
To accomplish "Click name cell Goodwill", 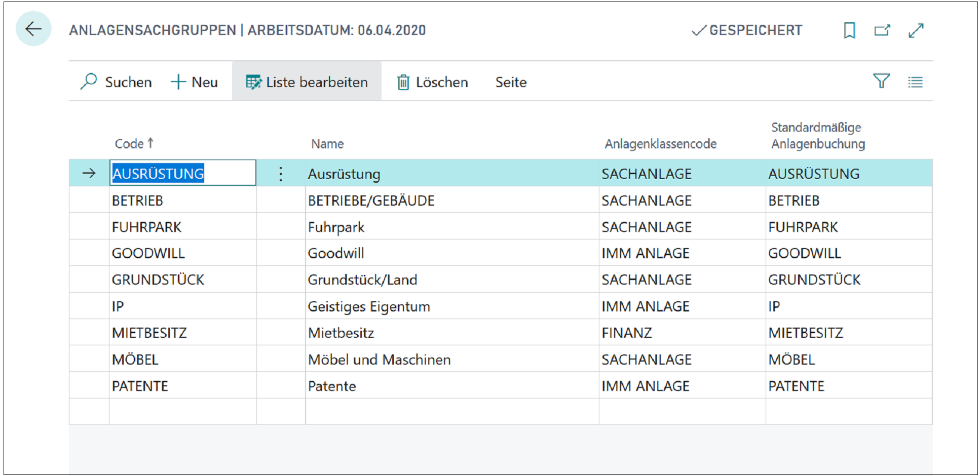I will [x=452, y=253].
